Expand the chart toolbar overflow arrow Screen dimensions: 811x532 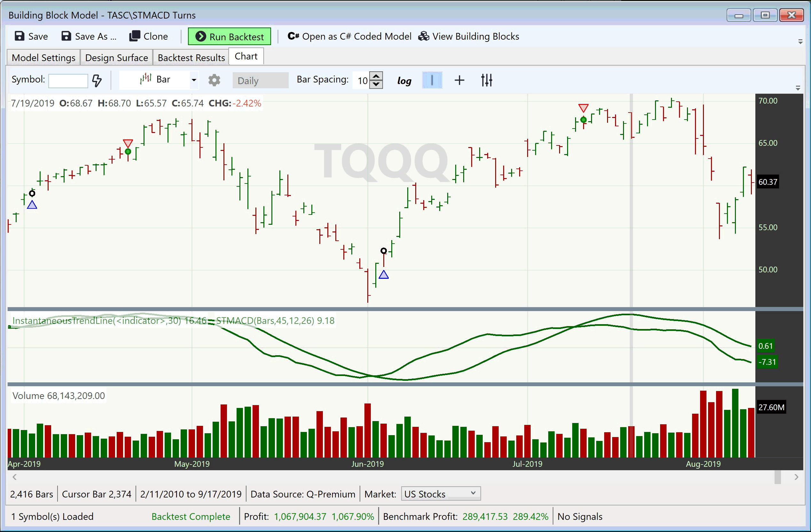pyautogui.click(x=798, y=88)
